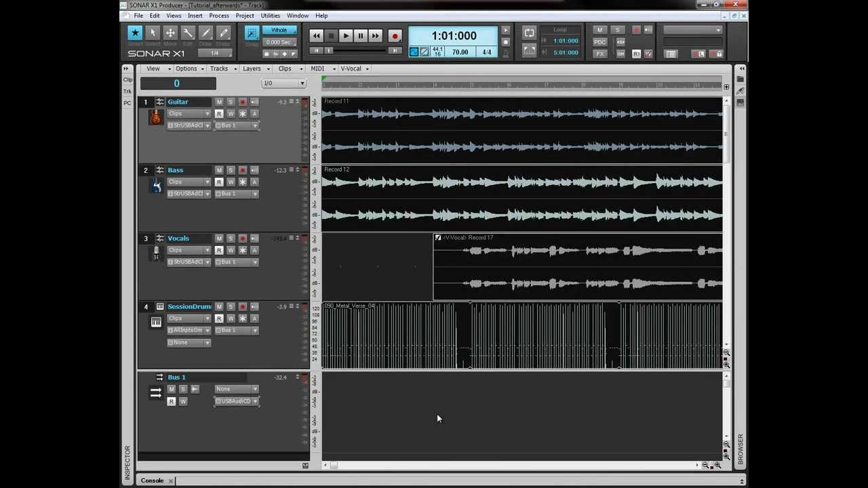This screenshot has height=488, width=868.
Task: Start playback with Play button
Action: click(346, 36)
